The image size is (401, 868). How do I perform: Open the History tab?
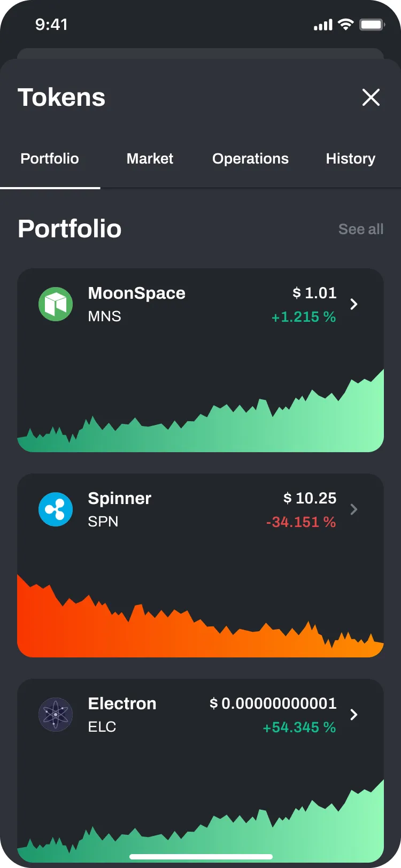[350, 159]
